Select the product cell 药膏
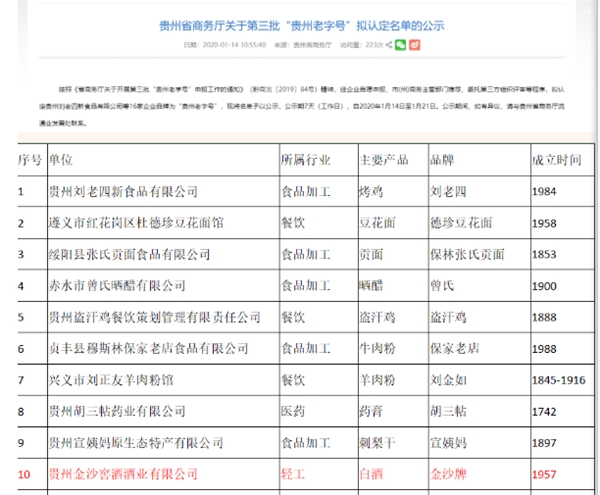The width and height of the screenshot is (600, 495). tap(393, 411)
